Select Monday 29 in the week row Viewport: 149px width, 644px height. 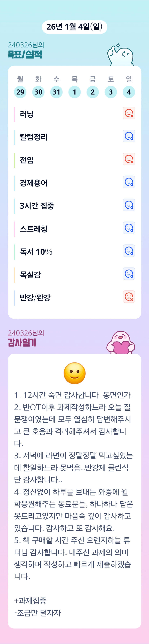(x=20, y=92)
